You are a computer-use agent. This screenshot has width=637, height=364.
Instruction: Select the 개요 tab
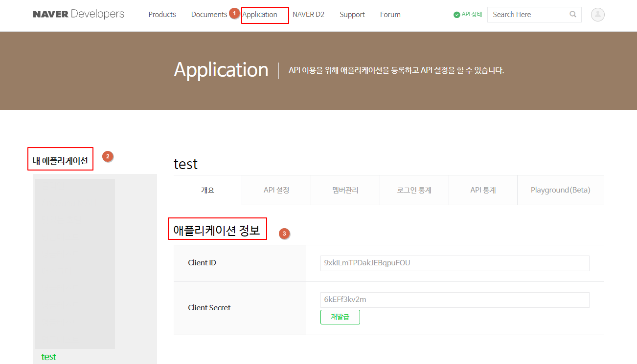207,190
